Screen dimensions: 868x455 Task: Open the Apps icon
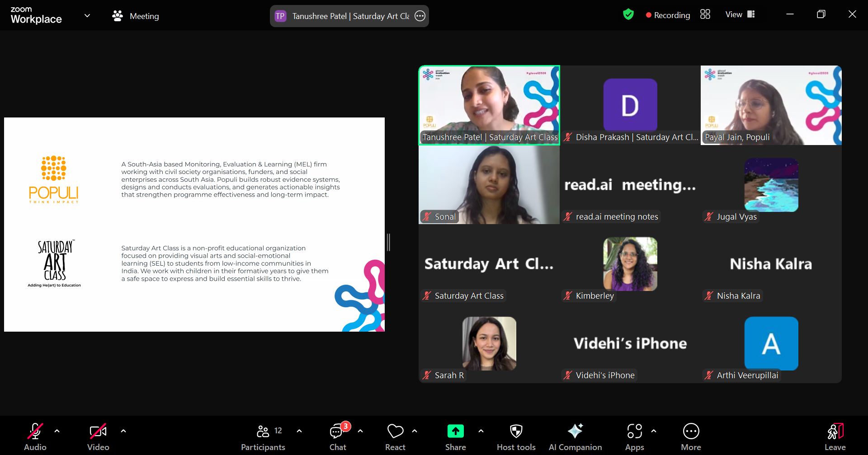point(635,432)
